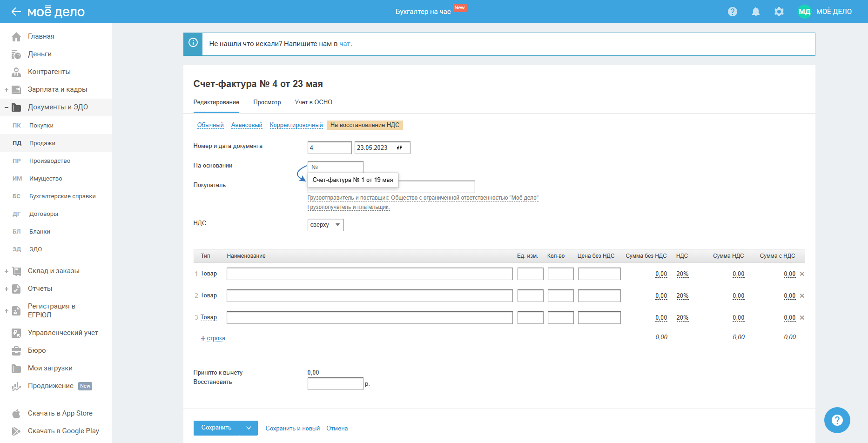Screen dimensions: 868x443
Task: Expand Зарплата и кадры sidebar section
Action: coord(7,89)
